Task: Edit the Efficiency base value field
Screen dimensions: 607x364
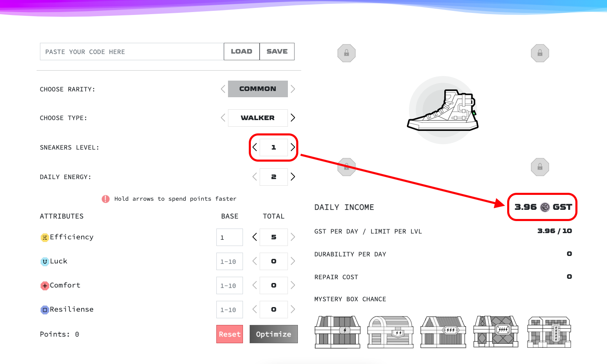Action: (230, 237)
